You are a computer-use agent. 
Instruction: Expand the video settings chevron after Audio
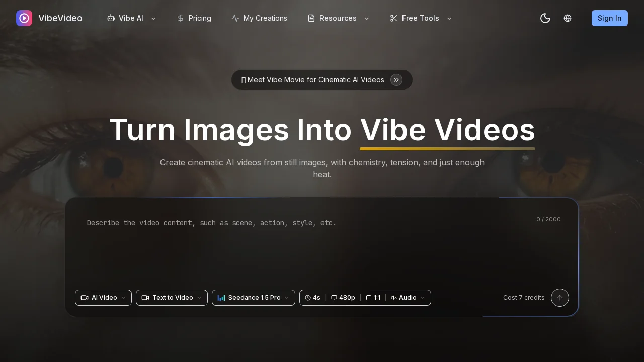pos(423,298)
